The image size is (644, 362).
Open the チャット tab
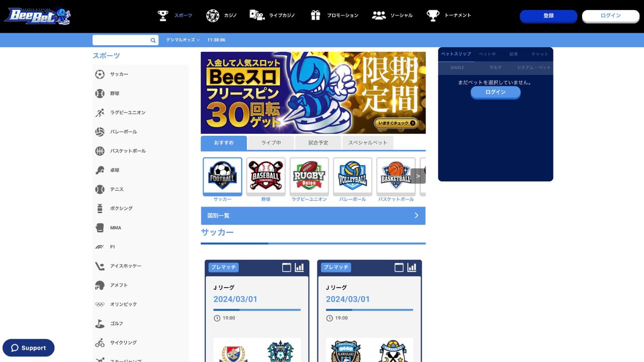540,54
